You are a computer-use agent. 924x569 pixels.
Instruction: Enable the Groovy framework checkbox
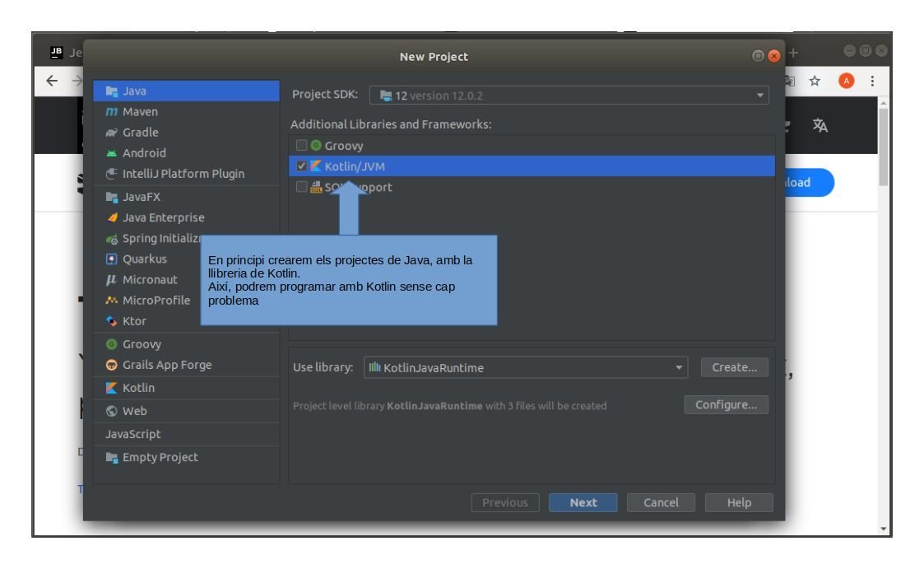301,145
